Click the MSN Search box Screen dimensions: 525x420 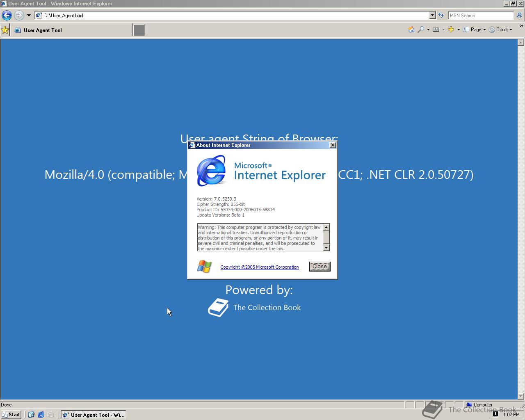pos(481,16)
